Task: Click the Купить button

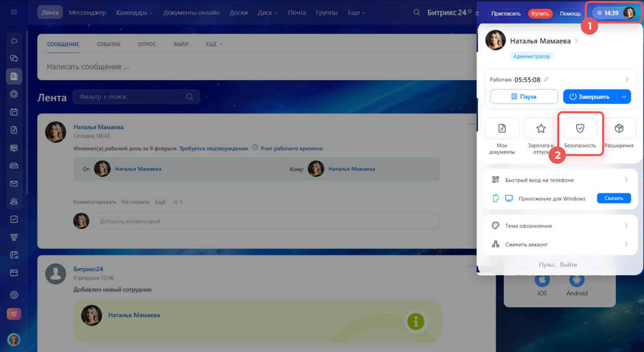Action: point(540,14)
